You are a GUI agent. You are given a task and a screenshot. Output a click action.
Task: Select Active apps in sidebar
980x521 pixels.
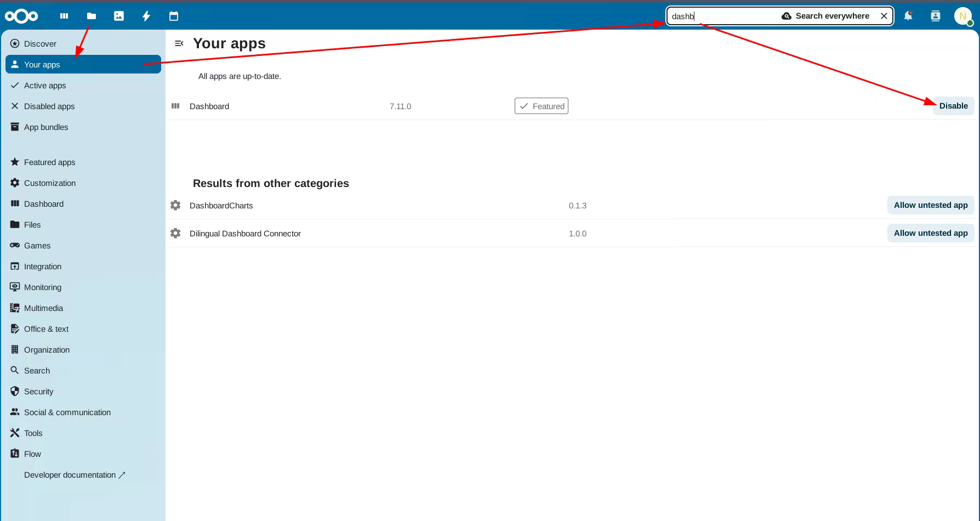tap(45, 86)
